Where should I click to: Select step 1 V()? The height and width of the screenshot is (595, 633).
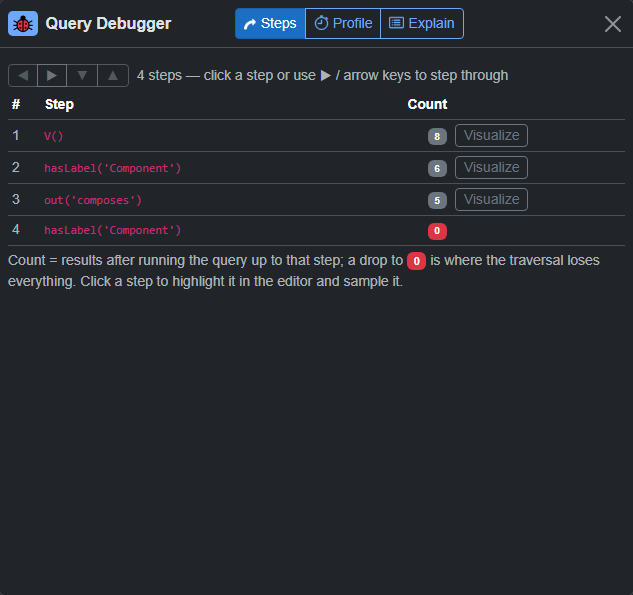[x=316, y=136]
